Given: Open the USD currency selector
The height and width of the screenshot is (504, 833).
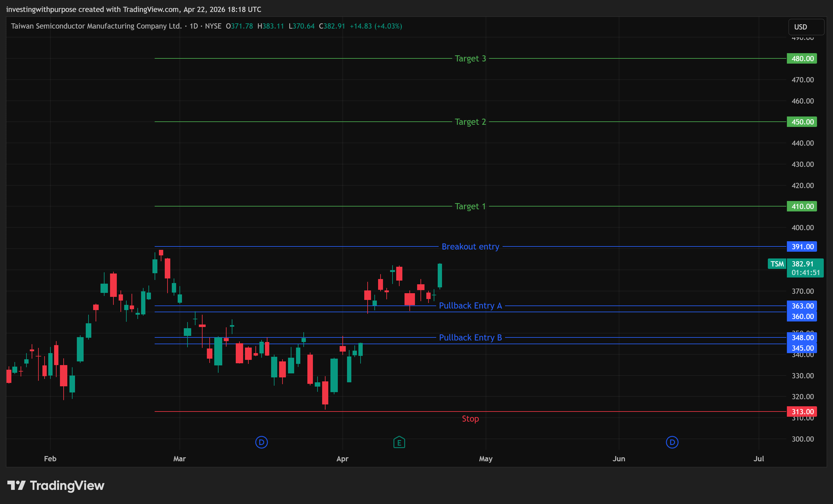Looking at the screenshot, I should tap(806, 27).
